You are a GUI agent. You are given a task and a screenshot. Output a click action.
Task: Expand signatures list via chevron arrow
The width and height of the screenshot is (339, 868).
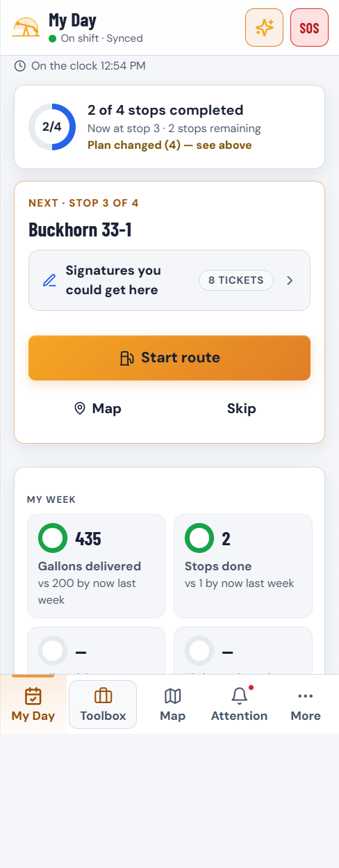pos(290,280)
